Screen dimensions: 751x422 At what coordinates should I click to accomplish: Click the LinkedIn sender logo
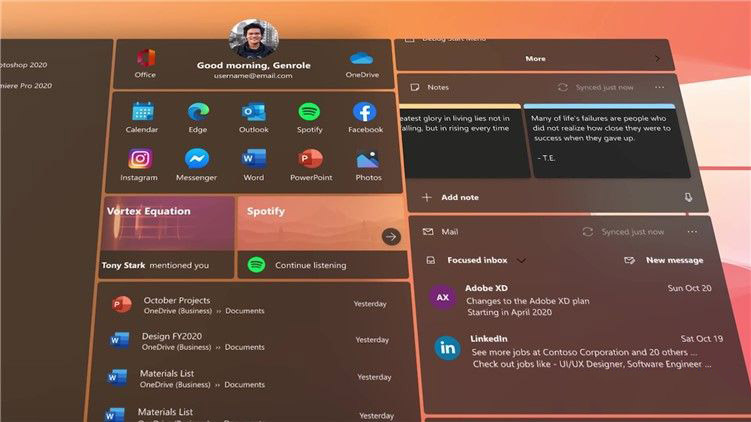pyautogui.click(x=447, y=348)
